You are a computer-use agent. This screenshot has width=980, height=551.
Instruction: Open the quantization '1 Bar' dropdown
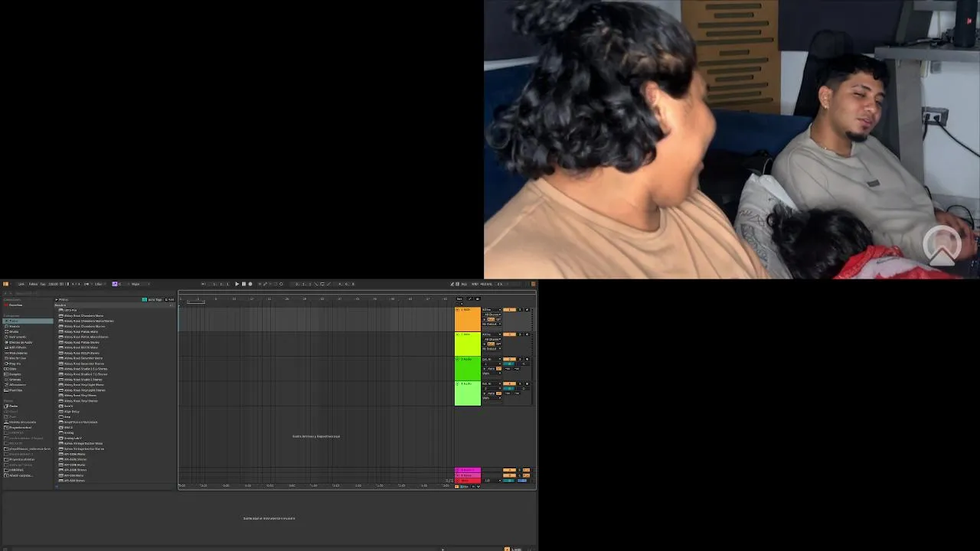(99, 284)
